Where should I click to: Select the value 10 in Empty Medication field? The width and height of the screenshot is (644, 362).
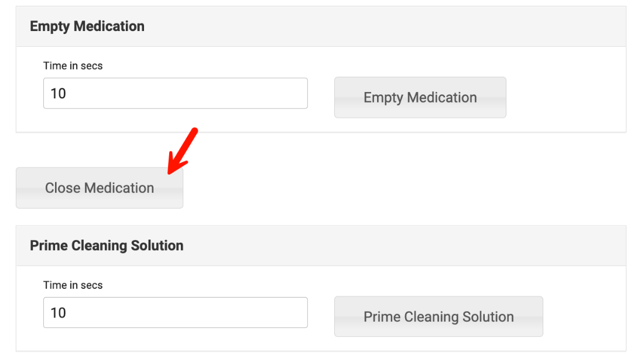click(x=59, y=93)
